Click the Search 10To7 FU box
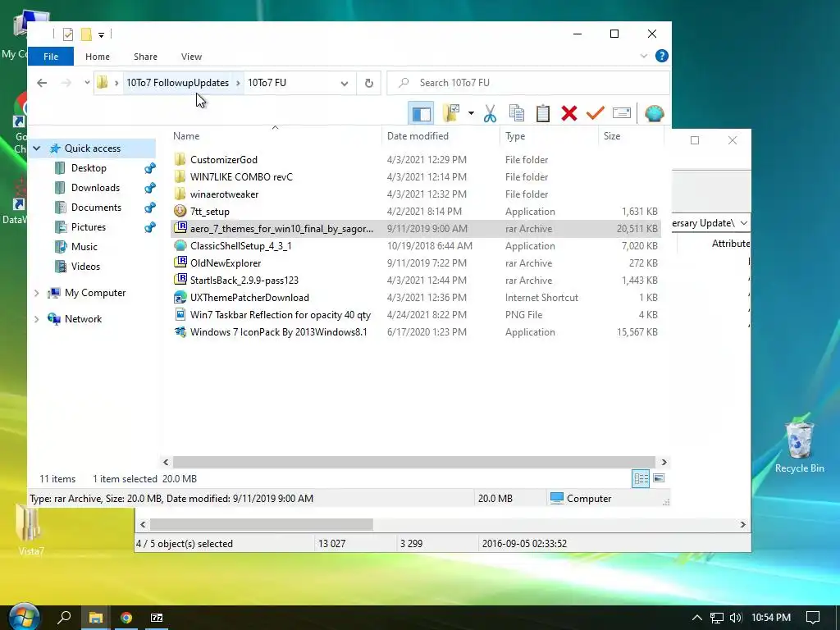Image resolution: width=840 pixels, height=630 pixels. pyautogui.click(x=528, y=83)
